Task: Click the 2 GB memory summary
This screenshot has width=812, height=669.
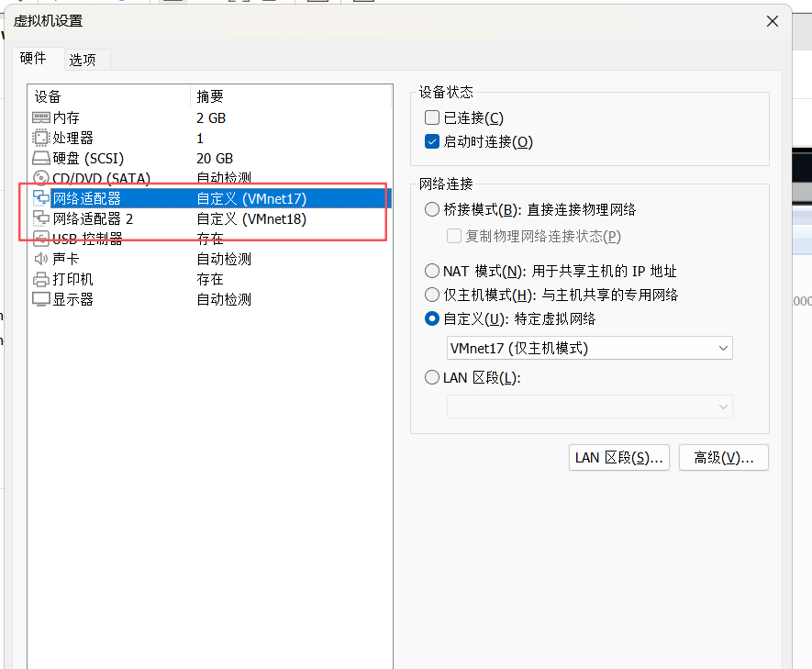Action: point(211,118)
